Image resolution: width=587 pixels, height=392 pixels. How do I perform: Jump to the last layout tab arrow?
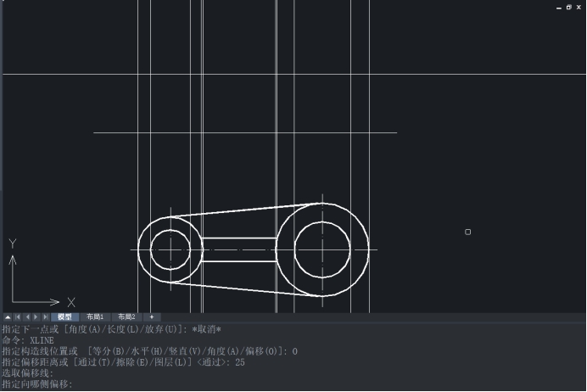pos(44,316)
